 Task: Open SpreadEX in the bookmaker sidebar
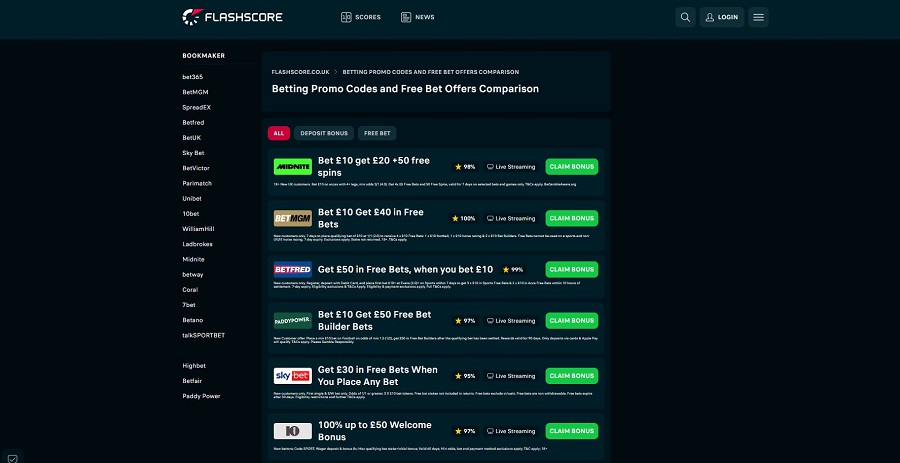[196, 107]
